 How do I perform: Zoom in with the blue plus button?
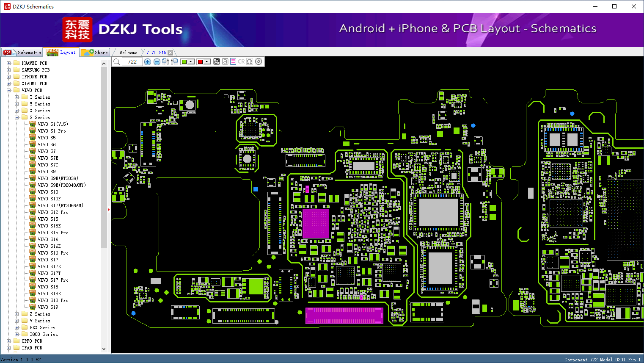pyautogui.click(x=148, y=62)
